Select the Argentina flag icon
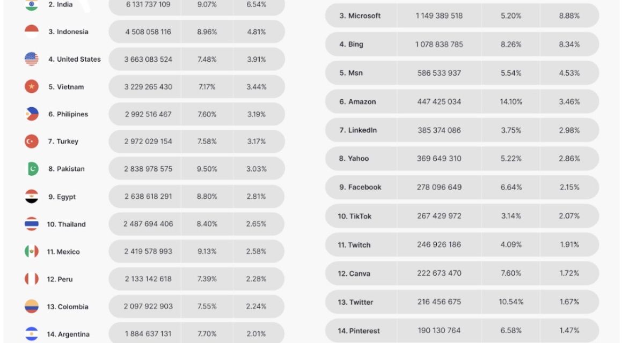This screenshot has height=343, width=644. (x=32, y=333)
